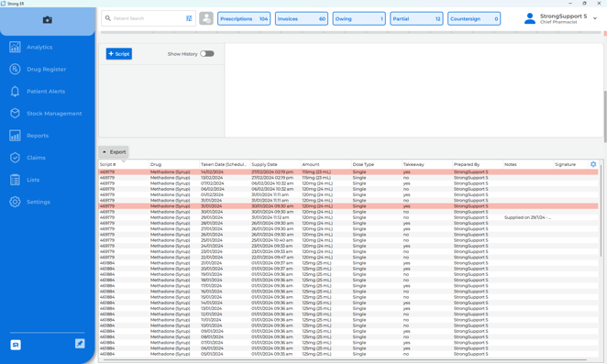Open the Analytics section icon

[15, 47]
